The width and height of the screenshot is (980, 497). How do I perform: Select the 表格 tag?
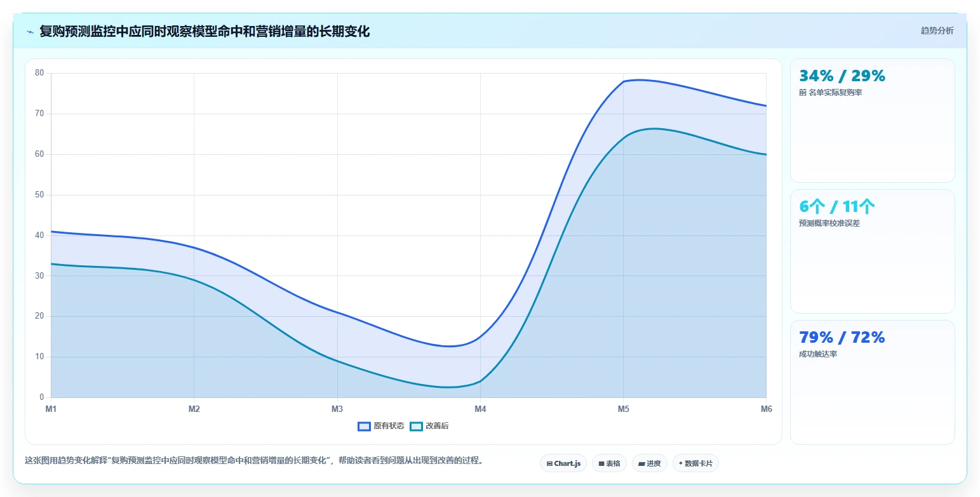pyautogui.click(x=609, y=463)
